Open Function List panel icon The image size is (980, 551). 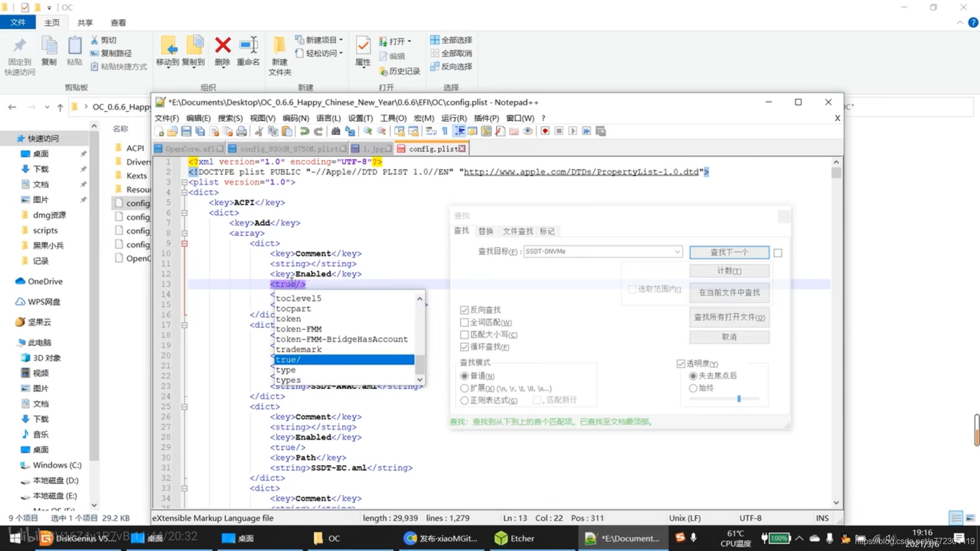(500, 131)
